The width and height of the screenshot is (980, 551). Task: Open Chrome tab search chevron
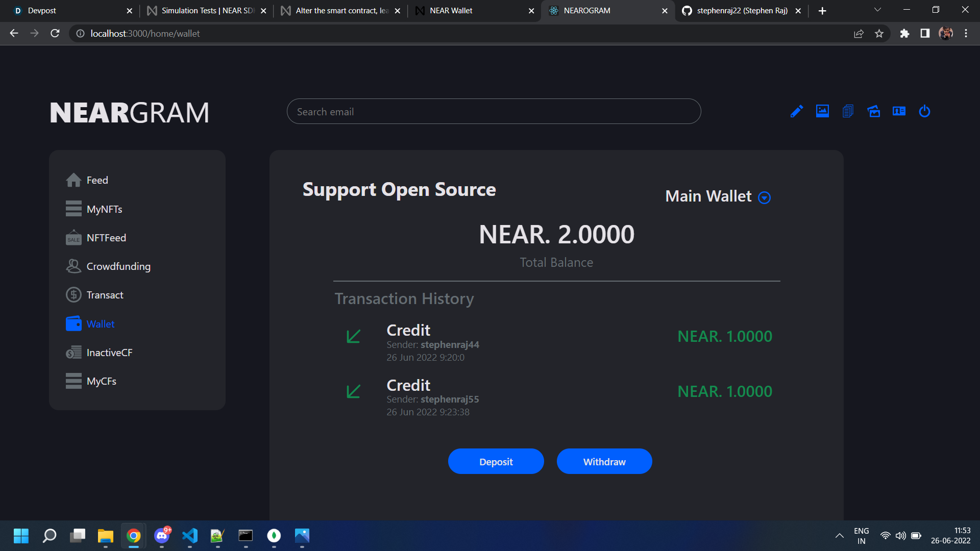click(x=877, y=10)
